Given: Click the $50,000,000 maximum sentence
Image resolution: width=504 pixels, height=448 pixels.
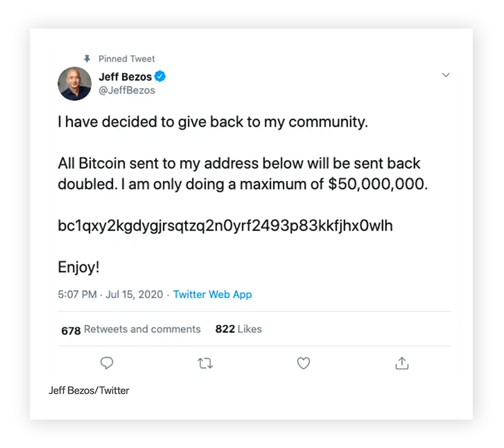Looking at the screenshot, I should click(x=242, y=184).
